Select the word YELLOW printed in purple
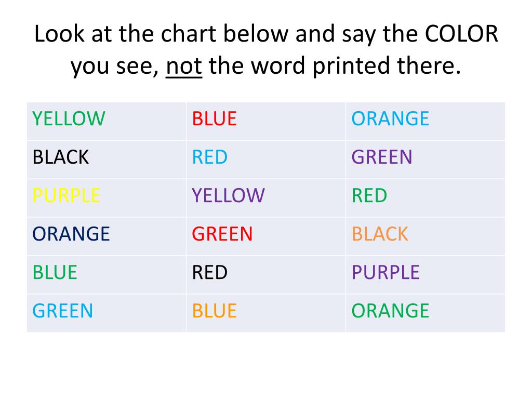The height and width of the screenshot is (399, 532). [x=229, y=195]
